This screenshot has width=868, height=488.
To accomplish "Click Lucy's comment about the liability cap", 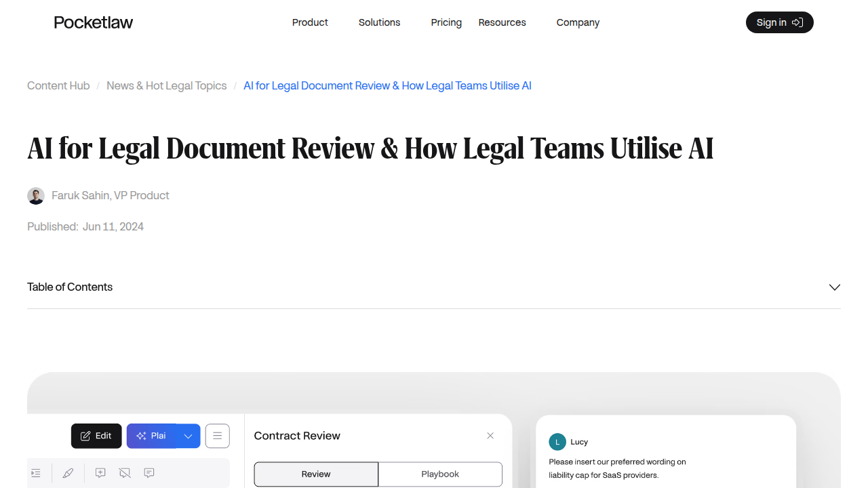I will tap(617, 468).
